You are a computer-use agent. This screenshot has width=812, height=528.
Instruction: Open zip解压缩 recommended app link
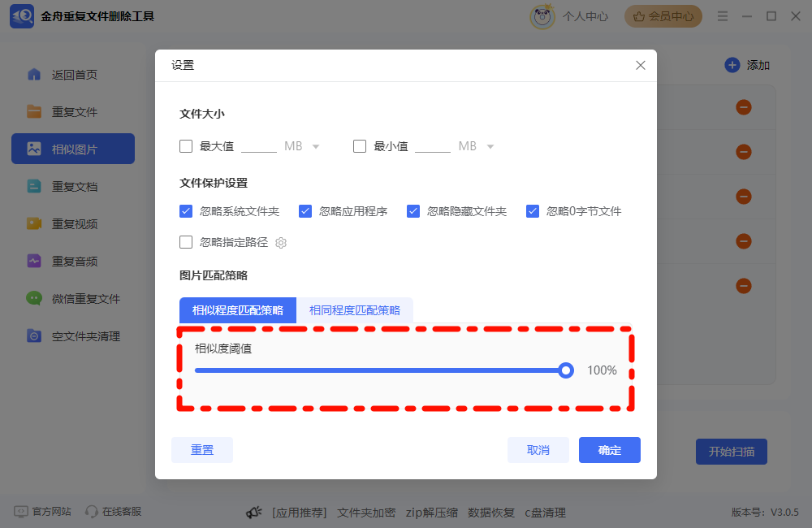(431, 513)
